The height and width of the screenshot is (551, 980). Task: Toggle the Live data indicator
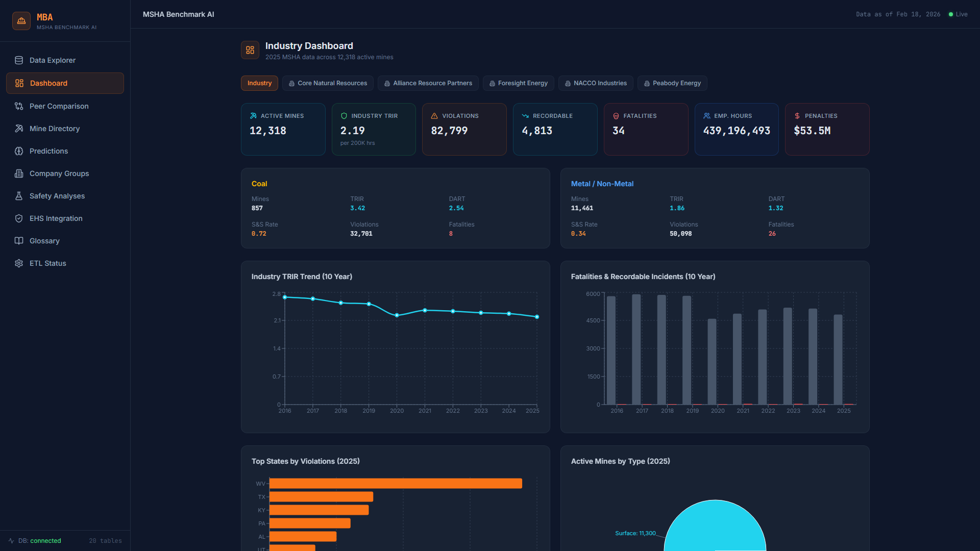tap(958, 14)
